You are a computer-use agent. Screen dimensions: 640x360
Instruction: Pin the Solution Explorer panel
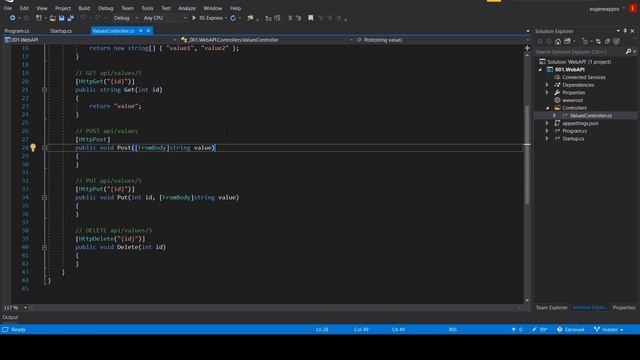click(x=625, y=31)
